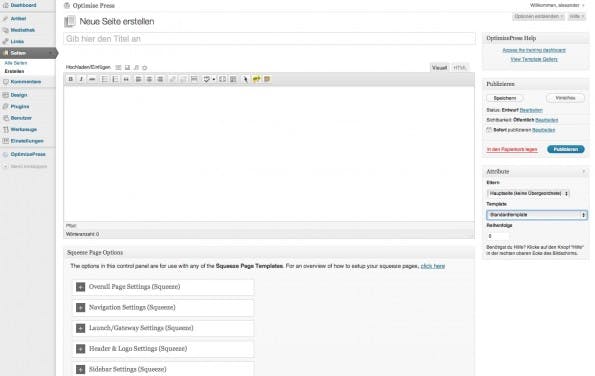Open the Willkommen user menu arrow

pyautogui.click(x=583, y=5)
